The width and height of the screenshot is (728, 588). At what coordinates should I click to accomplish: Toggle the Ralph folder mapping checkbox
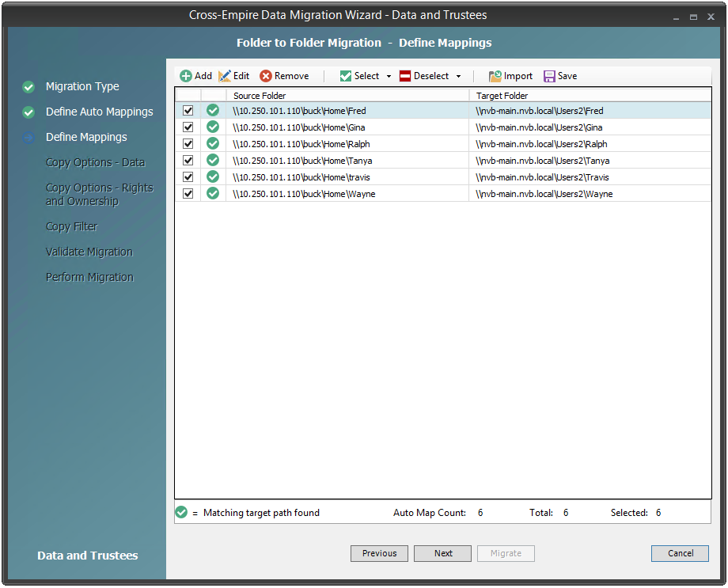(x=188, y=144)
